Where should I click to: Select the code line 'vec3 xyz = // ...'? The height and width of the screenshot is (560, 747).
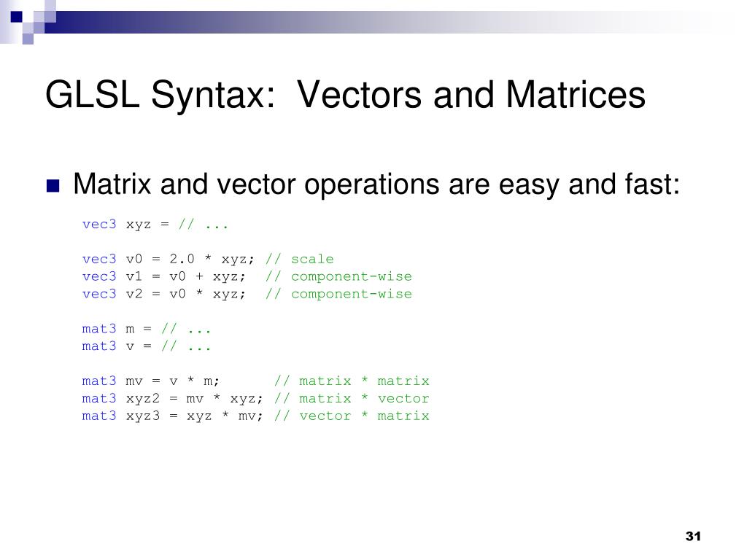click(155, 225)
